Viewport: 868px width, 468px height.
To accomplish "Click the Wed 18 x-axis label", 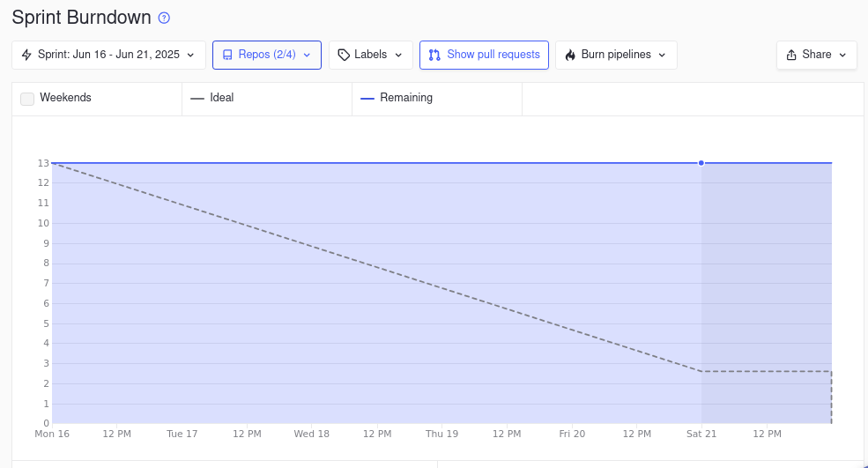I will (x=311, y=434).
